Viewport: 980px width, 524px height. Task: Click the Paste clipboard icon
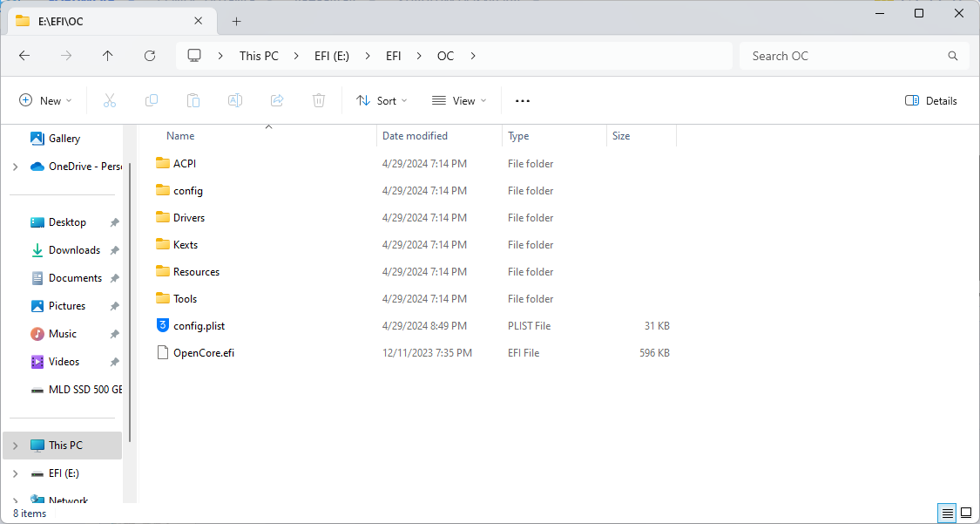(193, 100)
